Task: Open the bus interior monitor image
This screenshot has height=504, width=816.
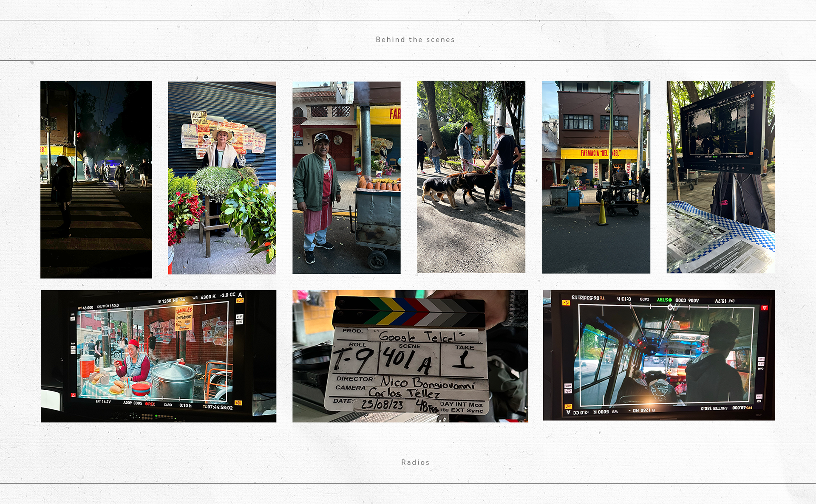Action: 659,355
